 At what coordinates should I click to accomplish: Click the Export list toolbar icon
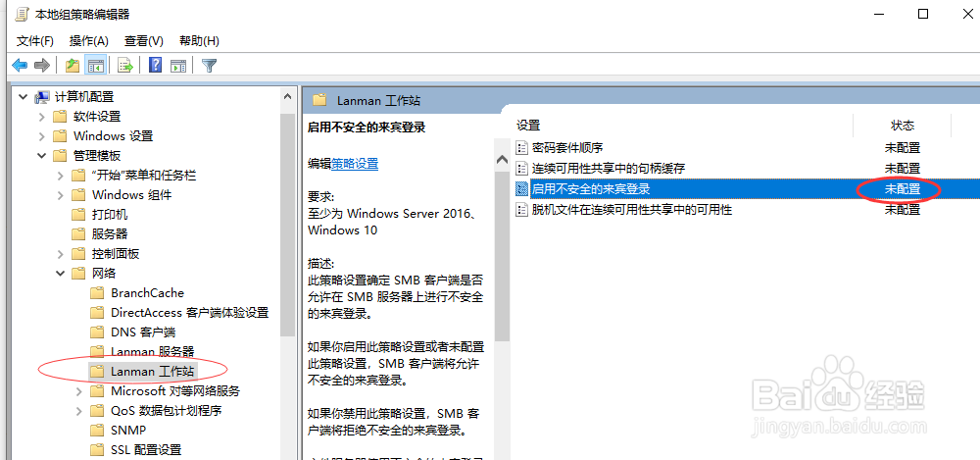tap(125, 65)
